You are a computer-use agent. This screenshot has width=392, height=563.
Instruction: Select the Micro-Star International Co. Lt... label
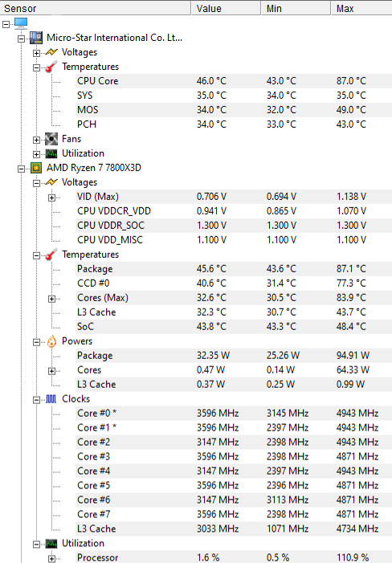coord(115,38)
